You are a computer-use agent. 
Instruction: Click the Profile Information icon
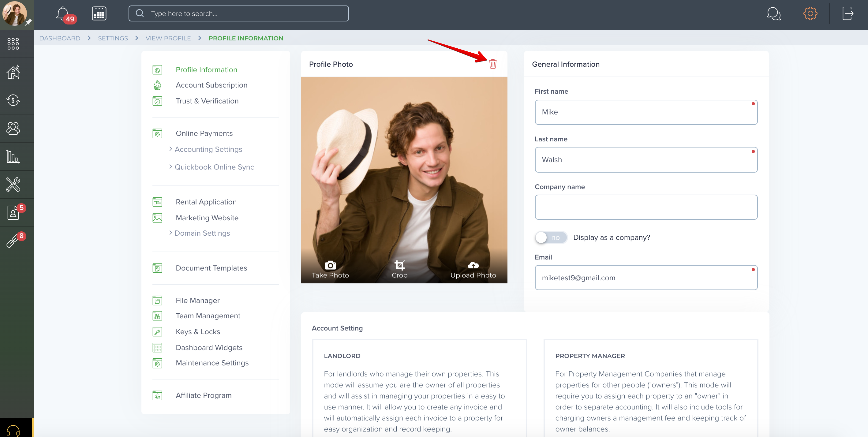coord(157,70)
